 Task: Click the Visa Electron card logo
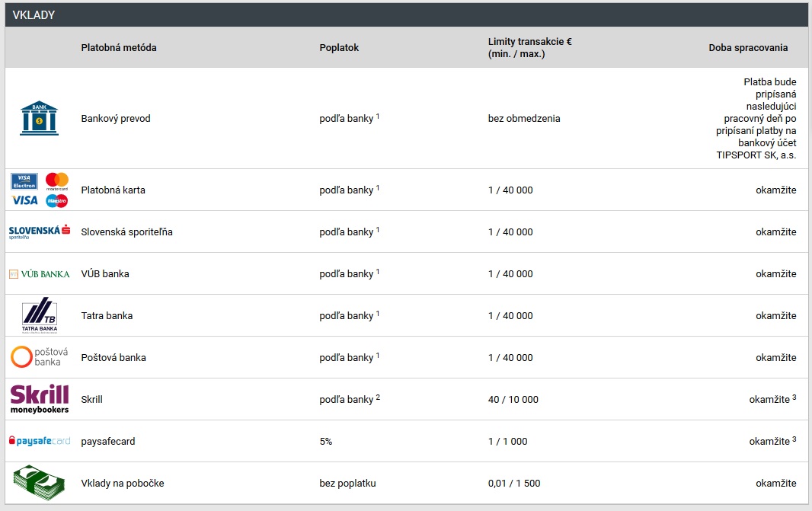point(24,181)
